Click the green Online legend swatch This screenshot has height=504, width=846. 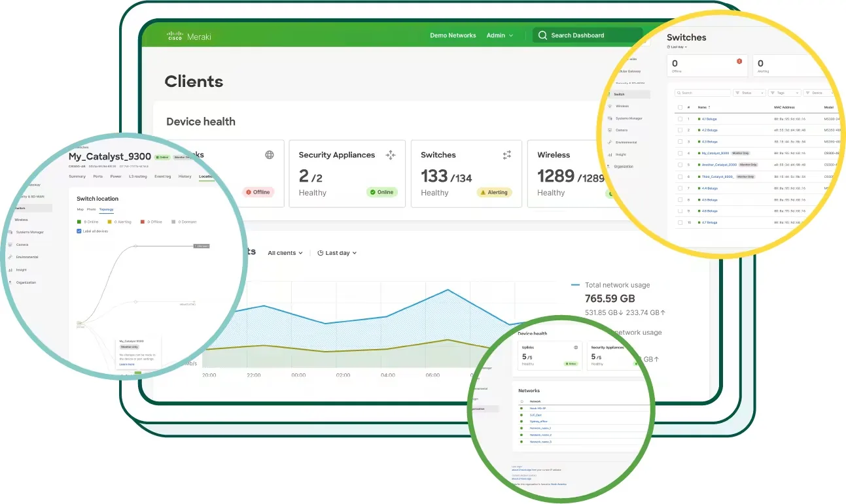point(79,222)
